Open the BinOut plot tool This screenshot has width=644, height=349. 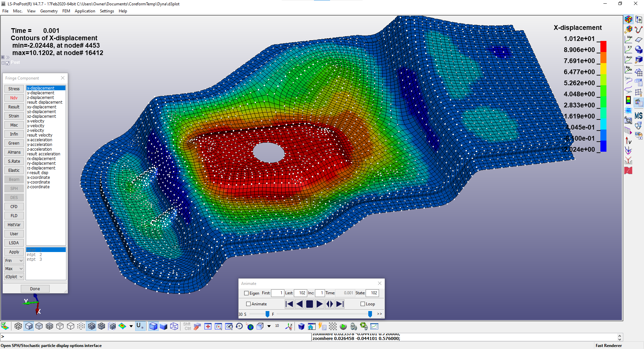(628, 70)
